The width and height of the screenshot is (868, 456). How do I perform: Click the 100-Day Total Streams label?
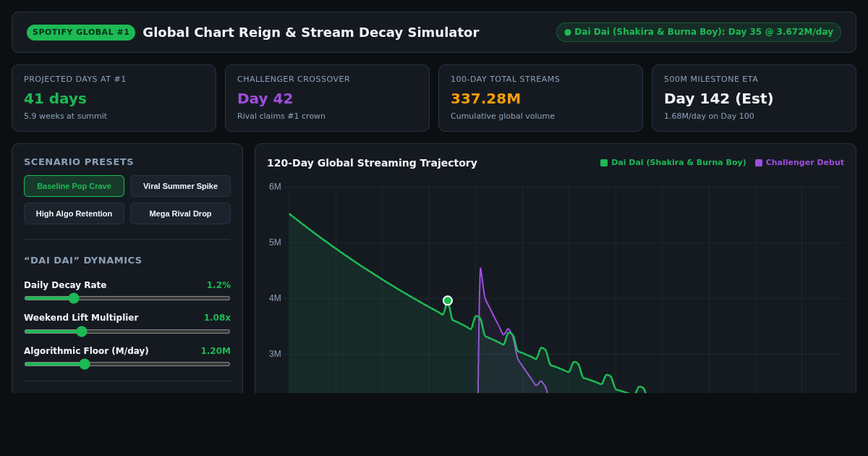click(x=505, y=80)
